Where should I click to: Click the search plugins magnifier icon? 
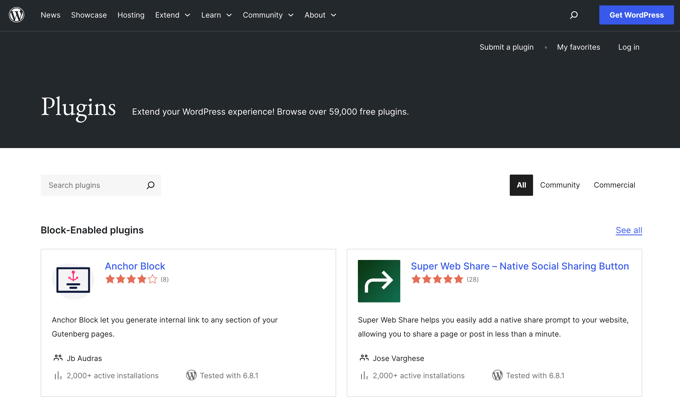coord(150,185)
